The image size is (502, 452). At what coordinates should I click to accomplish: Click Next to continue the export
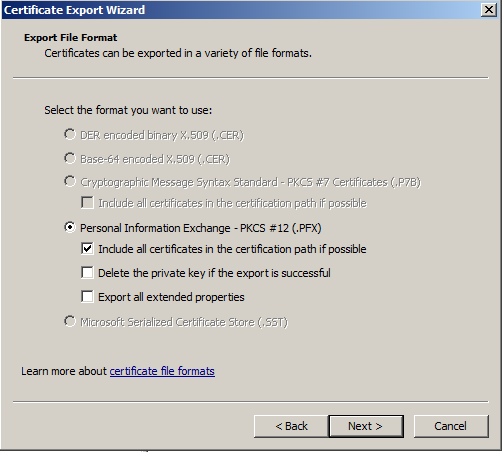click(366, 426)
